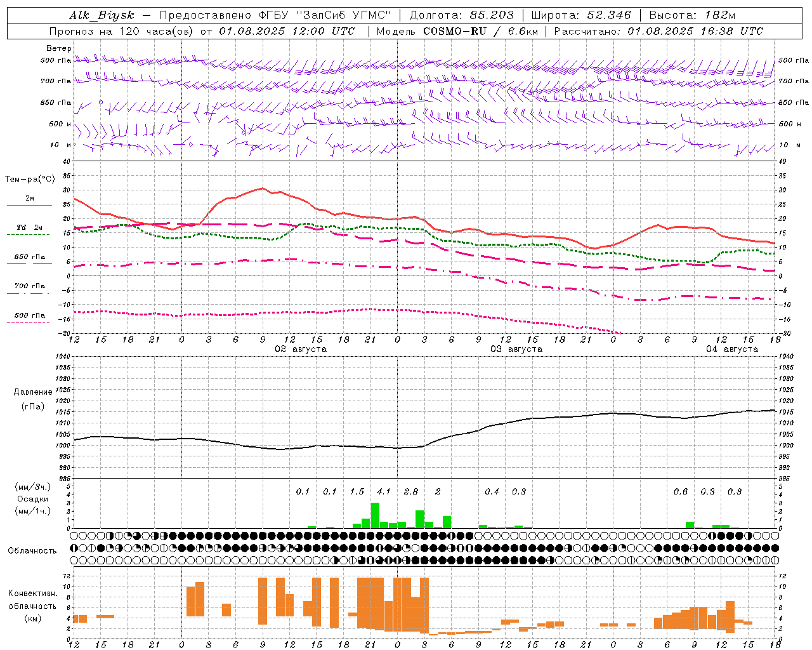Select the text Предоставлено ФГБУ "ЗапСиб УГМС"
The image size is (812, 650).
pos(275,15)
